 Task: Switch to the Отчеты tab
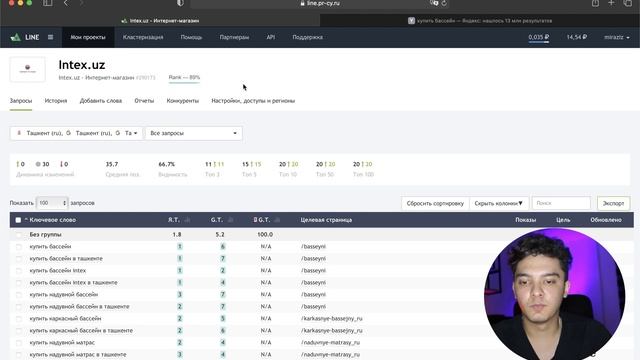coord(144,101)
